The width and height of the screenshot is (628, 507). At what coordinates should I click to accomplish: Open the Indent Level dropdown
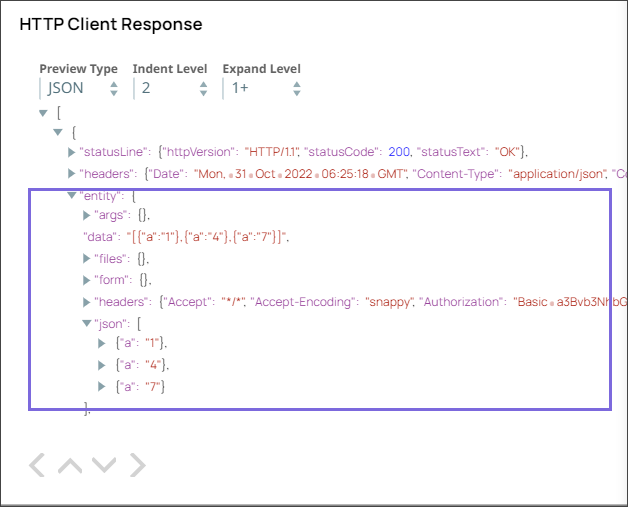click(170, 89)
